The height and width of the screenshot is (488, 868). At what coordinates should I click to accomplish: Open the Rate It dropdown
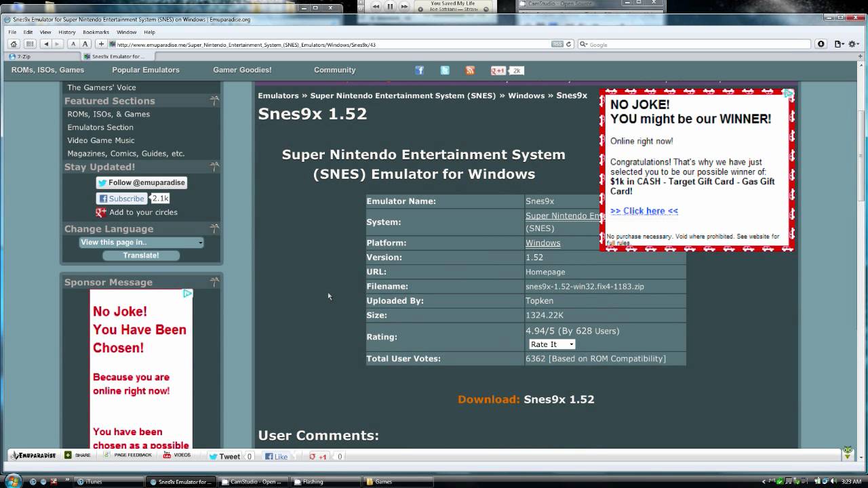coord(552,344)
